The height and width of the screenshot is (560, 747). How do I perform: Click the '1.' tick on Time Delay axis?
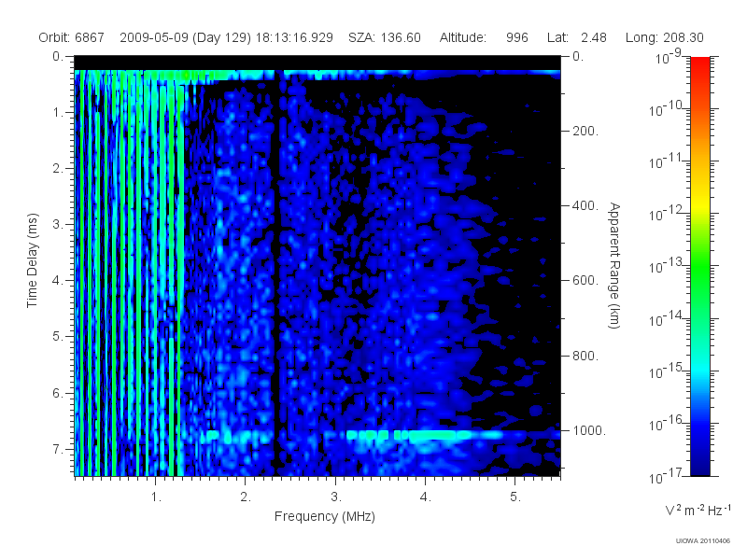click(58, 112)
